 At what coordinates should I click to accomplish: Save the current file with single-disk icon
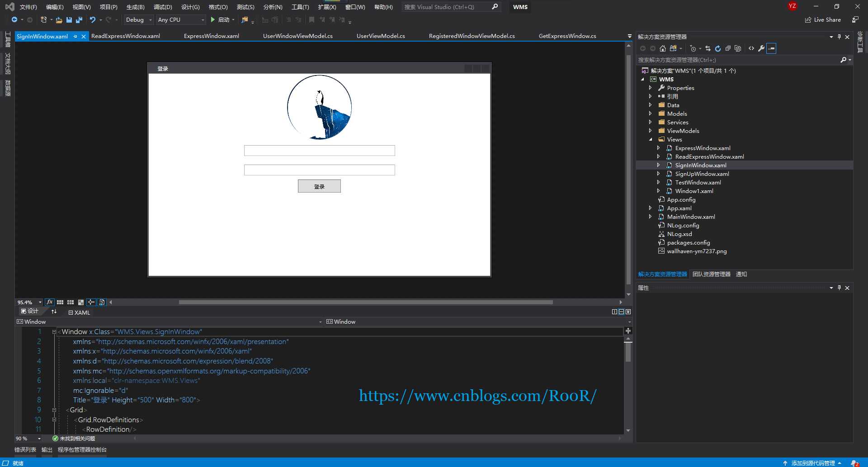(69, 20)
